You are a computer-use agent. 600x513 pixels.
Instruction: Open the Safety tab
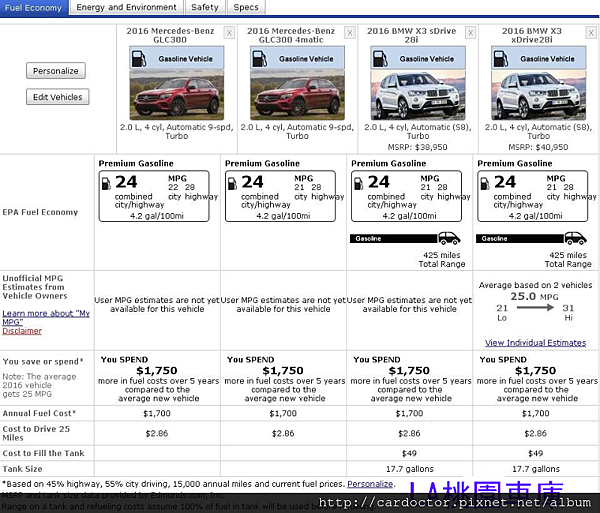[x=205, y=7]
